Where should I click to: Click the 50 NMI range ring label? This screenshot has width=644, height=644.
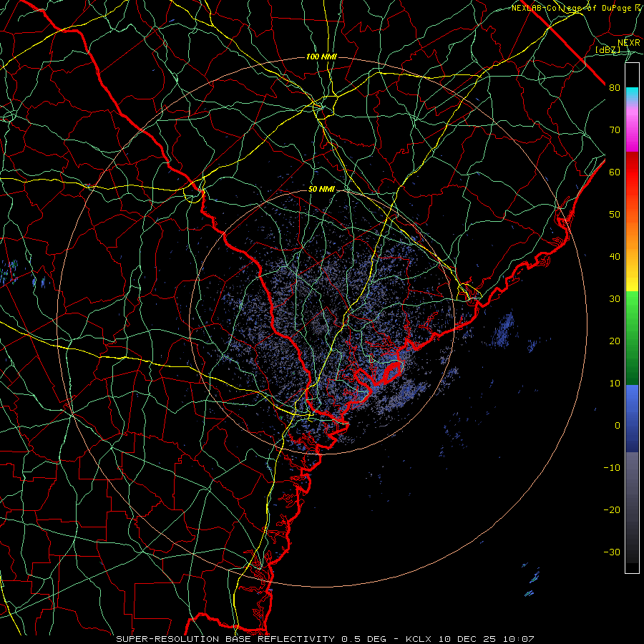(x=321, y=190)
